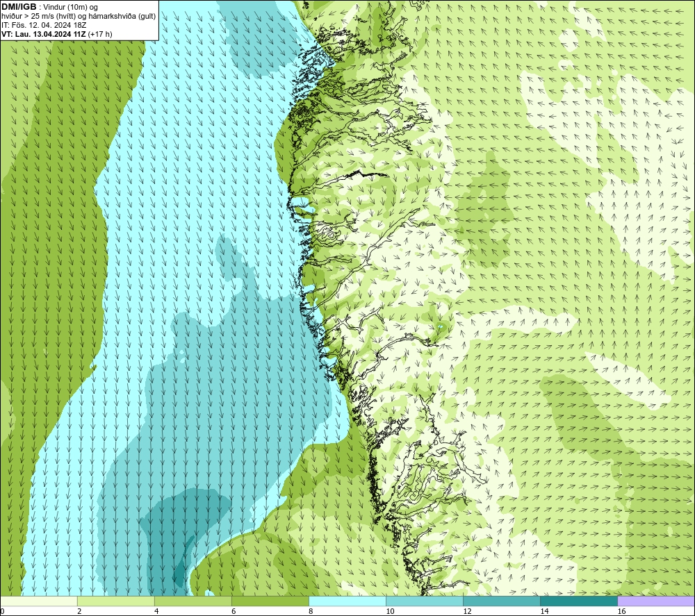The height and width of the screenshot is (616, 695).
Task: Click the legend tick label '6'
Action: [x=234, y=612]
